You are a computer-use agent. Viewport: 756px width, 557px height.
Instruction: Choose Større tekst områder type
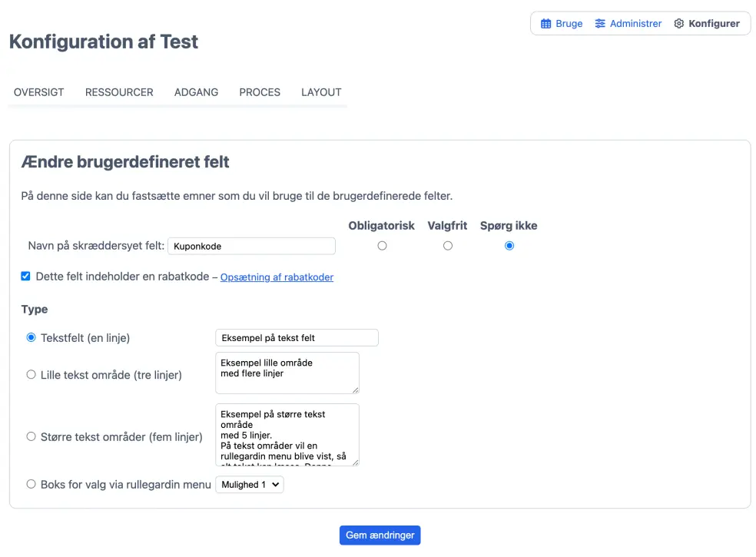(31, 436)
